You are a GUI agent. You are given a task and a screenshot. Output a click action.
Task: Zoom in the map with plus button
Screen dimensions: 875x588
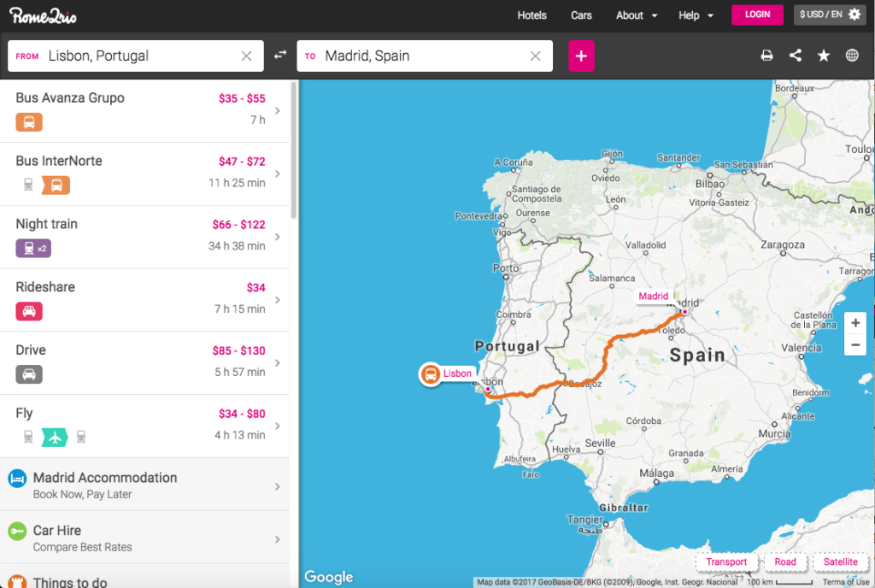click(854, 323)
